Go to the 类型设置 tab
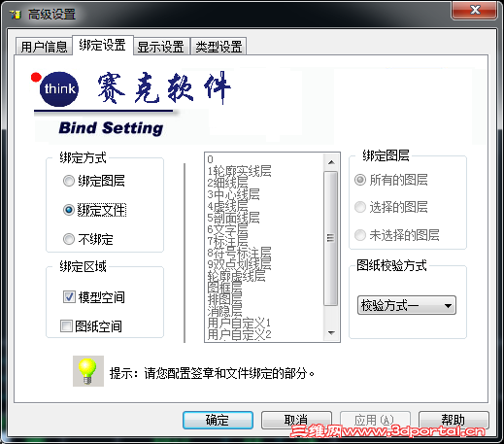 tap(218, 47)
